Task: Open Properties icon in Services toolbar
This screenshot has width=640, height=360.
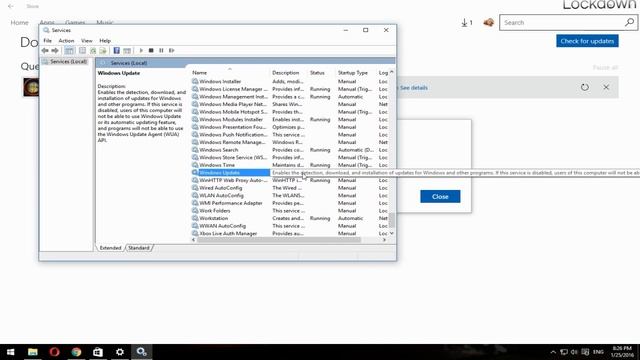Action: tap(82, 51)
